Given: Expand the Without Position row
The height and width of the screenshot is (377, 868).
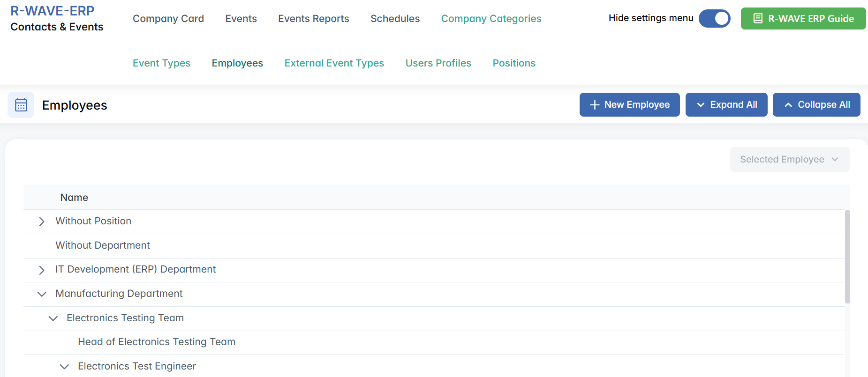Looking at the screenshot, I should [42, 222].
